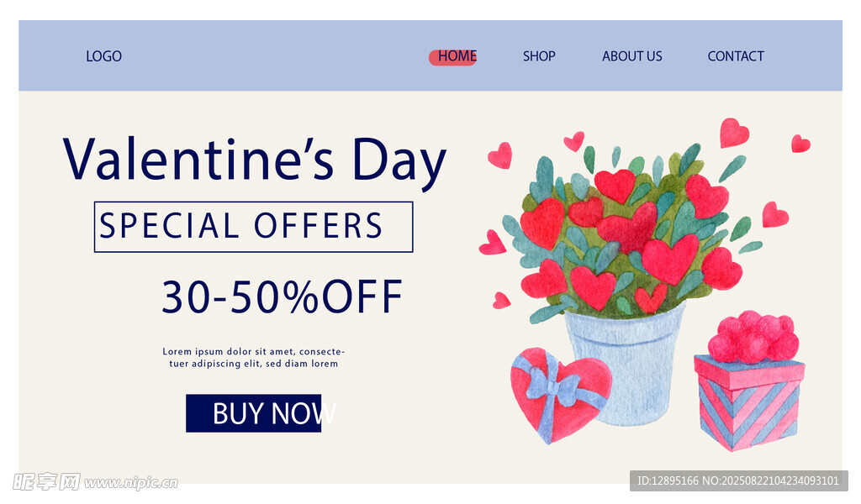Select the 30-50%OFF discount text
Screen dimensions: 861x504
coord(282,297)
